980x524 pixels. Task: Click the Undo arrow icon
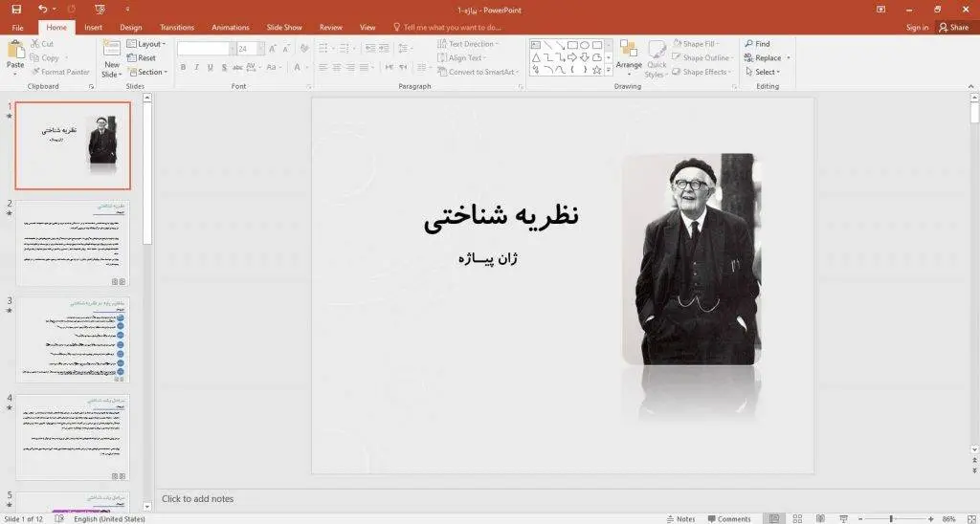click(x=42, y=10)
